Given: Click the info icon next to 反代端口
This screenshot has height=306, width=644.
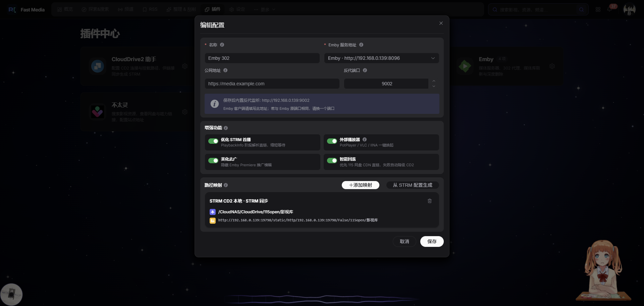Looking at the screenshot, I should pyautogui.click(x=365, y=70).
